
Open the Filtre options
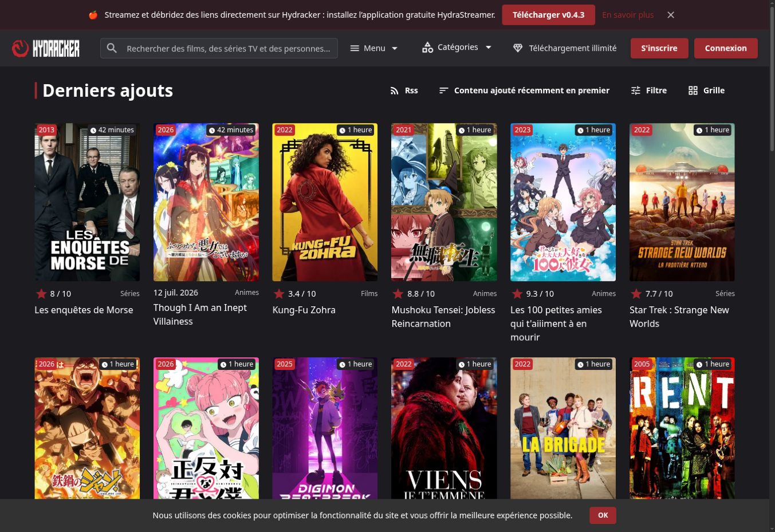tap(648, 90)
